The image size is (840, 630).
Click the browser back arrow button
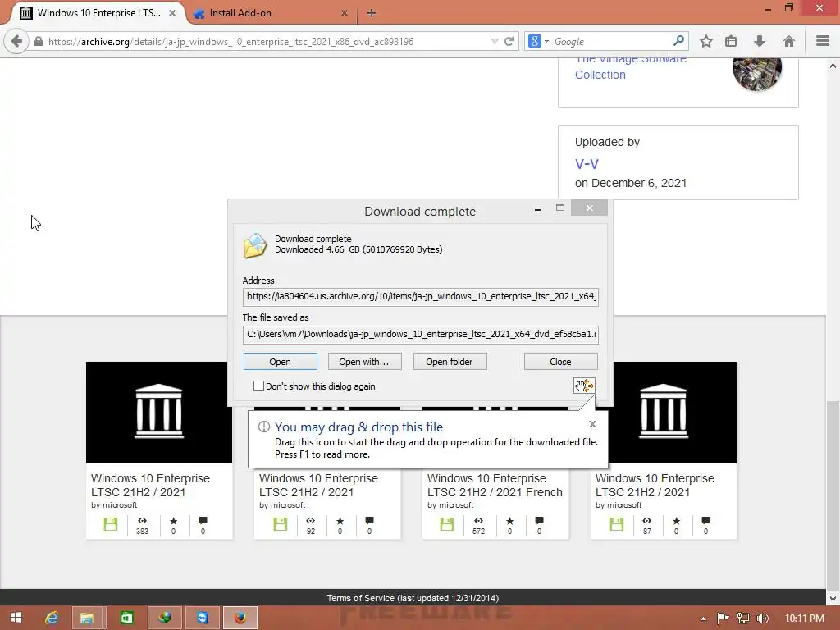point(16,41)
